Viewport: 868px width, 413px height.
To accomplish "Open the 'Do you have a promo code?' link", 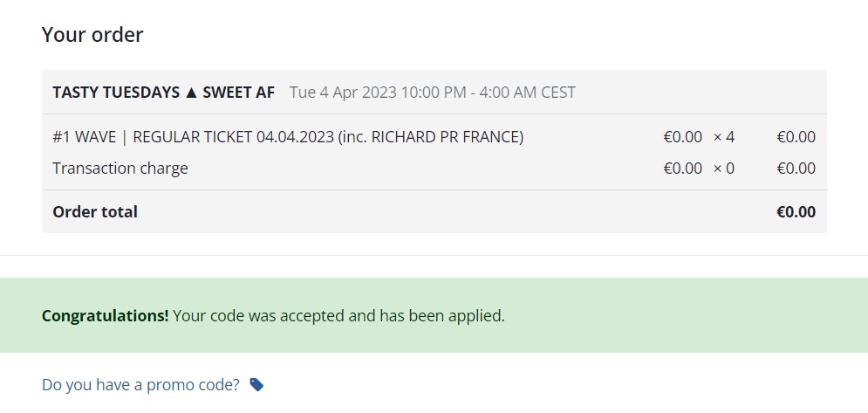I will click(140, 384).
